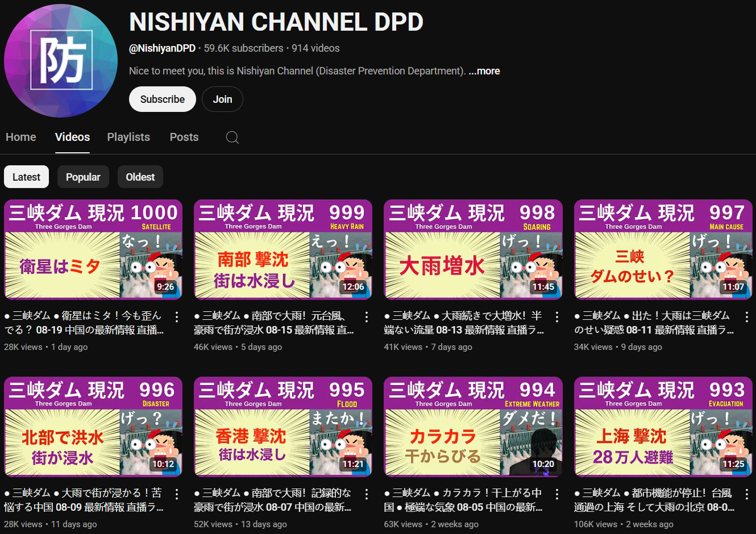Viewport: 756px width, 534px height.
Task: Click the NISHIYAN CHANNEL DPD title
Action: click(x=276, y=22)
